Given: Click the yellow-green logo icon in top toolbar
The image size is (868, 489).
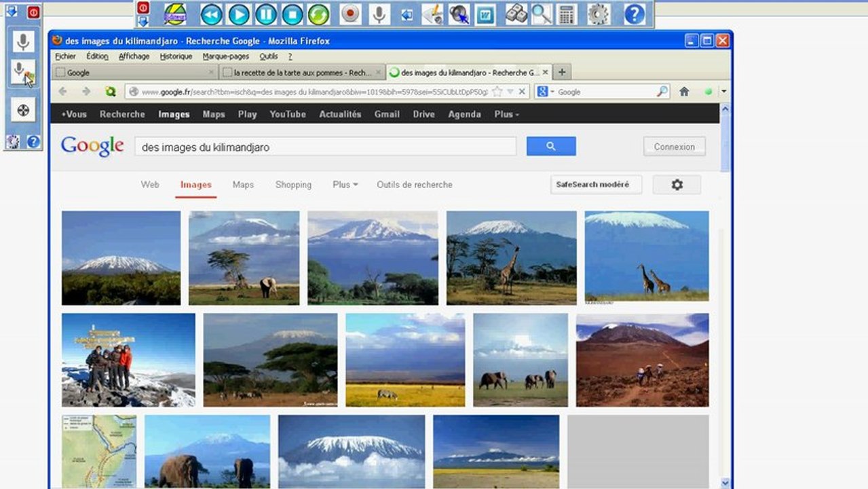Looking at the screenshot, I should (175, 14).
